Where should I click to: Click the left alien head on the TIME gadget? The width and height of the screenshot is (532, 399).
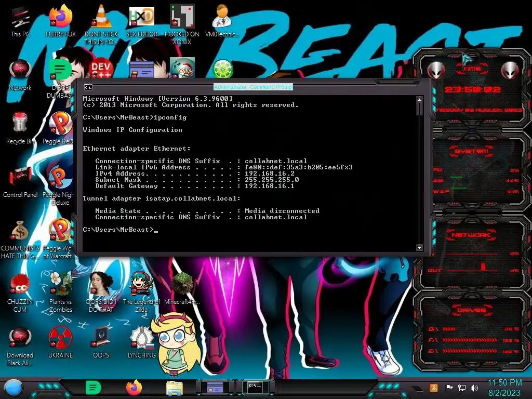click(436, 71)
